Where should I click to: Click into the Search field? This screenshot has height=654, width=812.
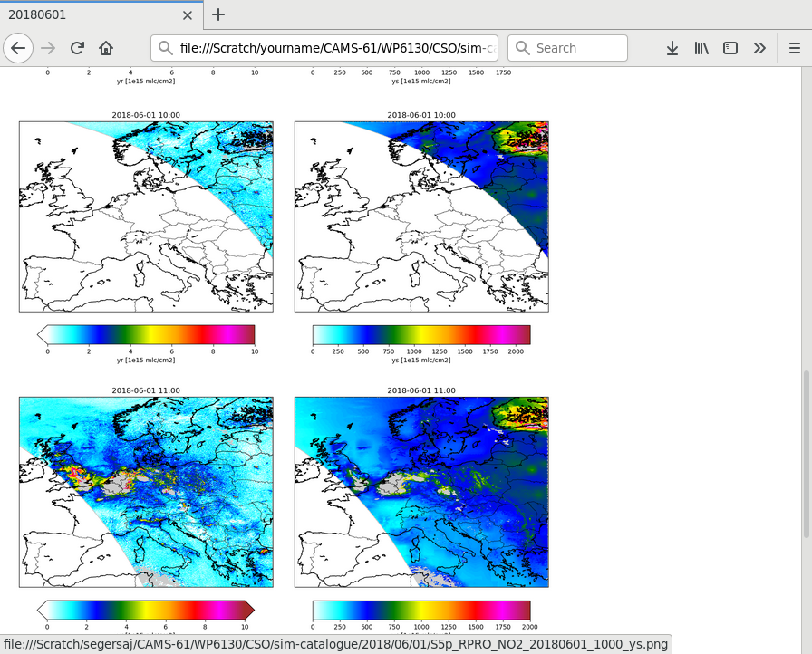click(x=567, y=48)
